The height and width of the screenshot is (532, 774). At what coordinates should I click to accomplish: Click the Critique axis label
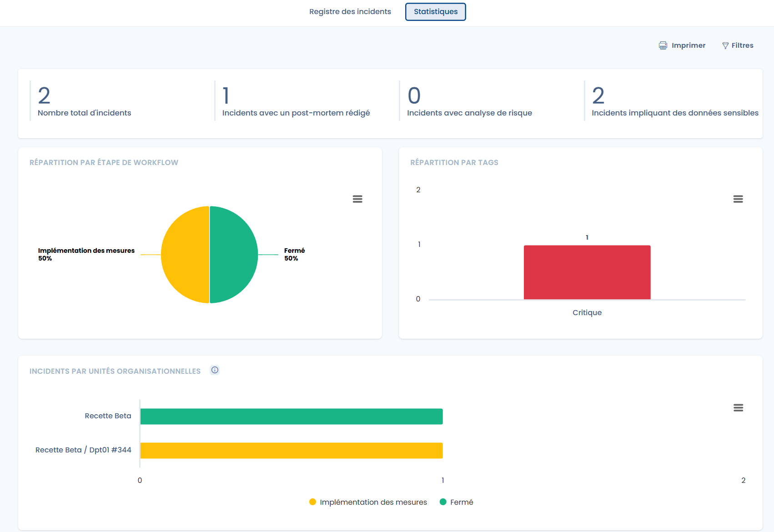[x=587, y=312]
